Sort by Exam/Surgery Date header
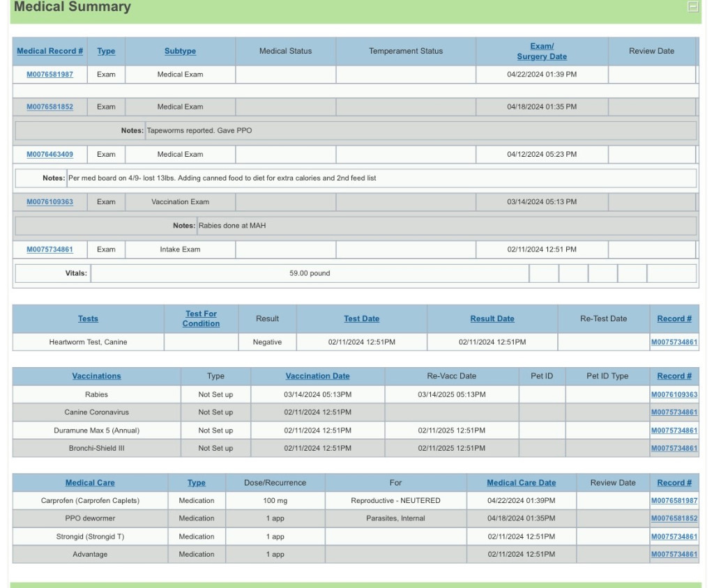Screen dimensions: 714x588 click(x=542, y=52)
